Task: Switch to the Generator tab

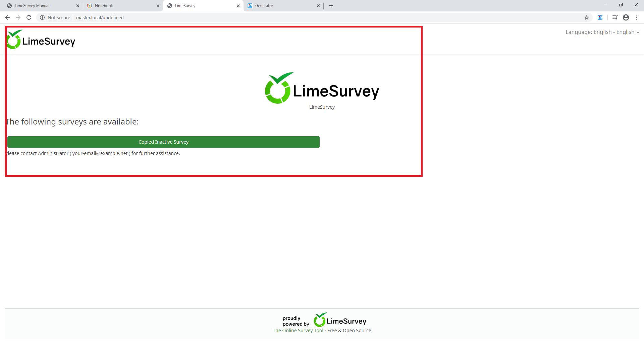Action: pyautogui.click(x=283, y=6)
